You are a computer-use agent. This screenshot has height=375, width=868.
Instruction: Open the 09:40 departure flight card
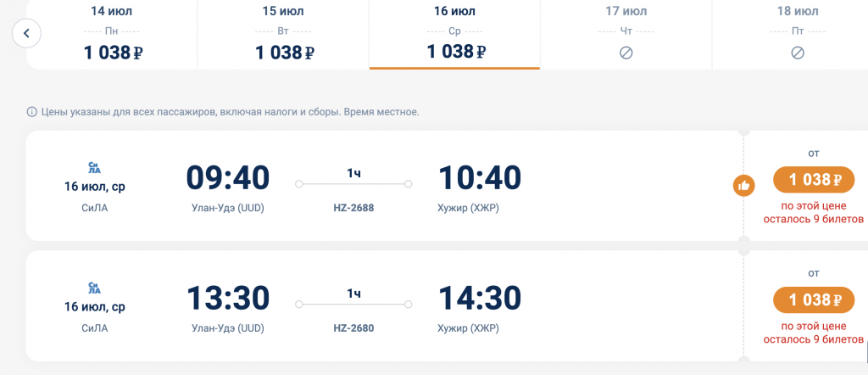coord(384,186)
